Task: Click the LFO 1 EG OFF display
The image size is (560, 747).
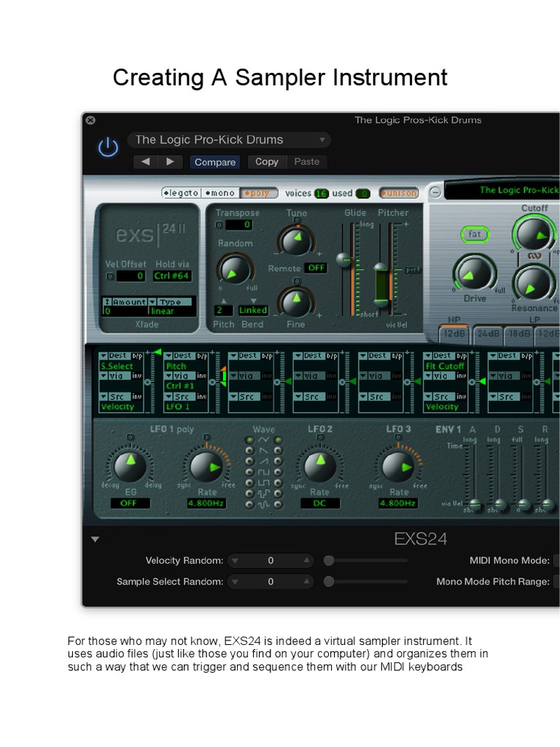Action: [129, 503]
